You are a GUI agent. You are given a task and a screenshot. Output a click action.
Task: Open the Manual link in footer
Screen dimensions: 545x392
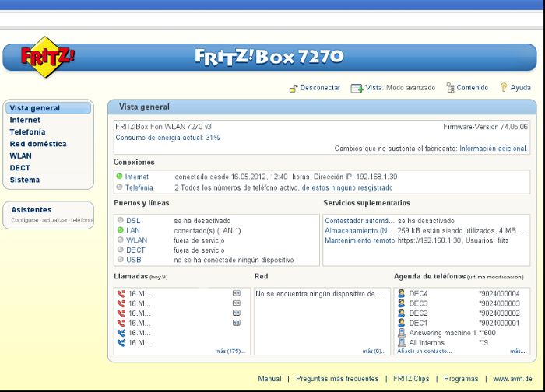tap(269, 379)
